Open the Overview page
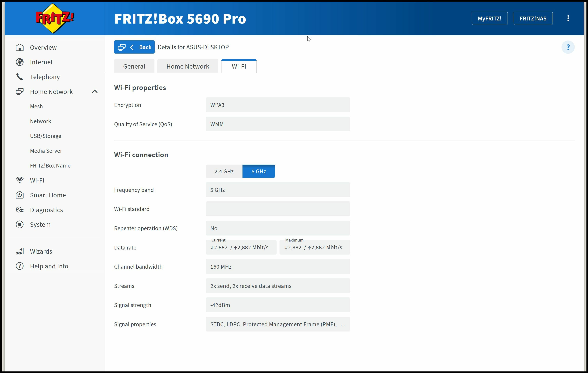 [x=43, y=47]
